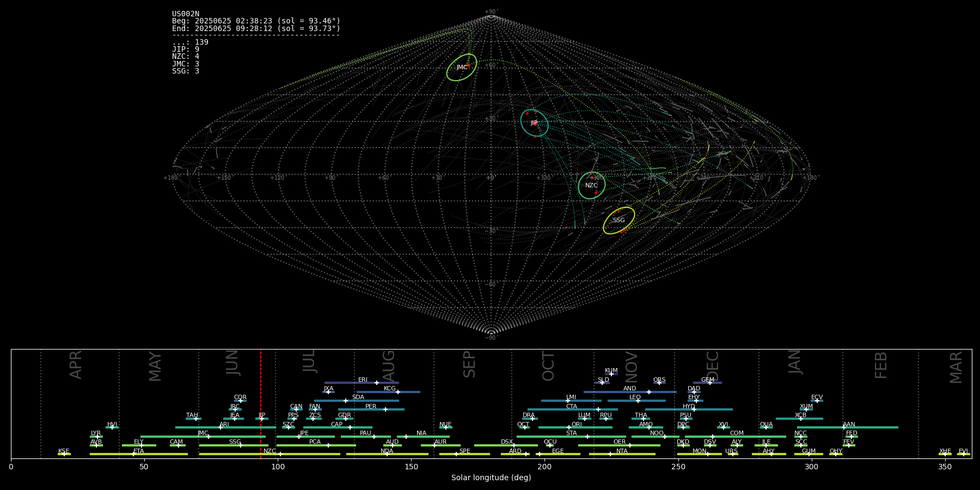Click the 'NZC: 4' legend entry
Screen dimensions: 980x490
[186, 57]
